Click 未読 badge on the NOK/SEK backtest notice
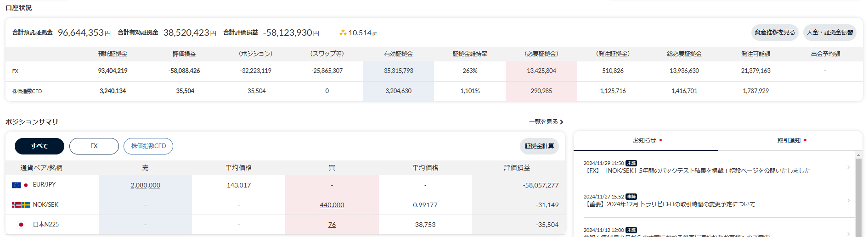Image resolution: width=868 pixels, height=237 pixels. coord(631,163)
